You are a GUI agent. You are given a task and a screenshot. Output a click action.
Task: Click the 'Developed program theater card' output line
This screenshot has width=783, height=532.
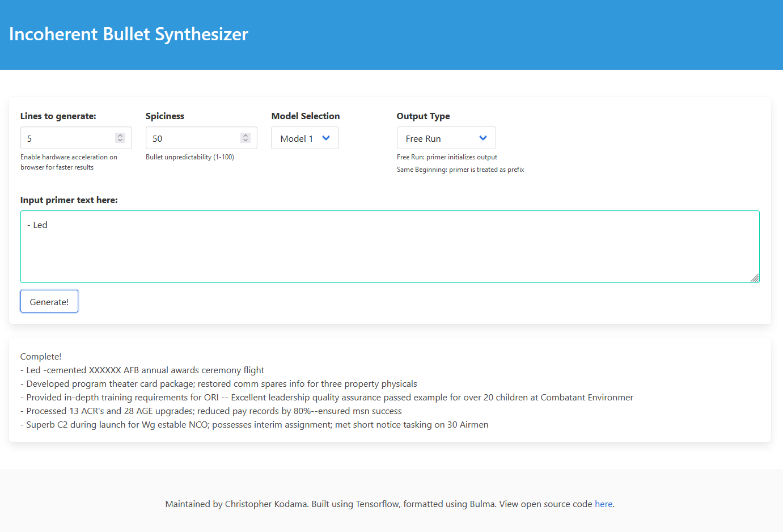click(219, 384)
